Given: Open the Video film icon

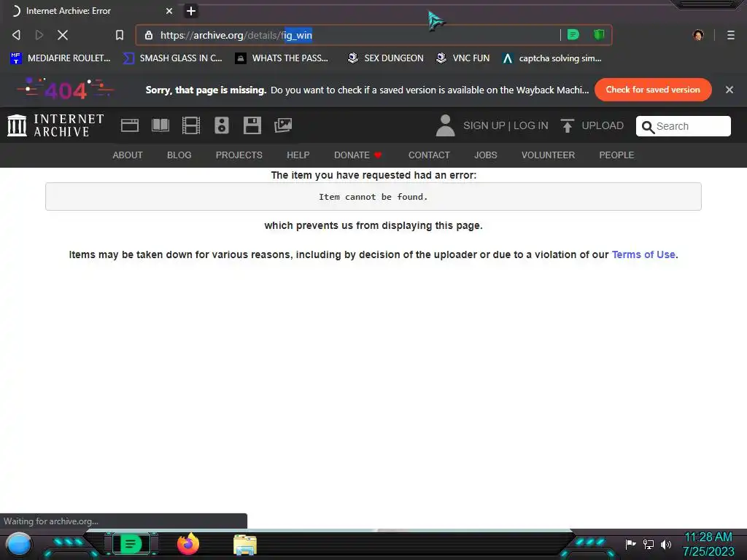Looking at the screenshot, I should [191, 125].
